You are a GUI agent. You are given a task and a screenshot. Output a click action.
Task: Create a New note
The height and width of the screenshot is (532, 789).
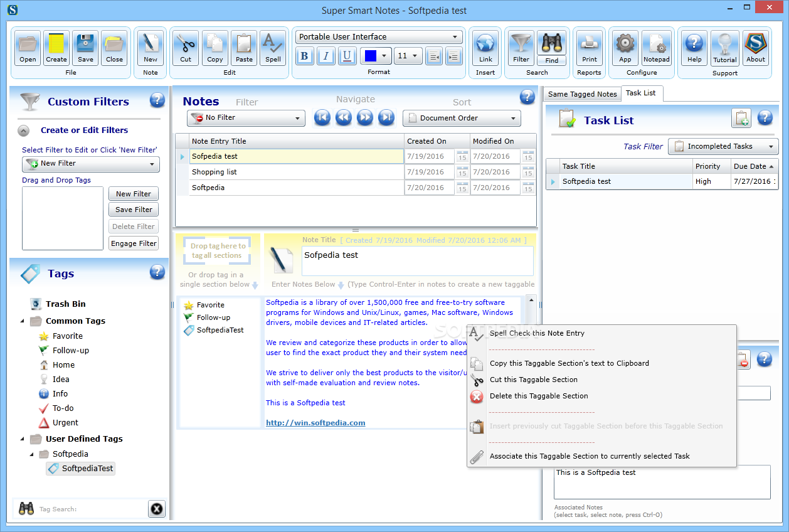click(x=151, y=48)
